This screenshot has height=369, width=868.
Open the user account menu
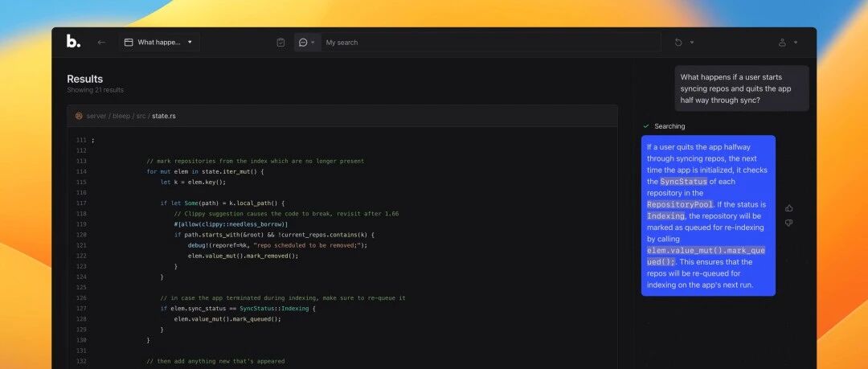pyautogui.click(x=788, y=42)
